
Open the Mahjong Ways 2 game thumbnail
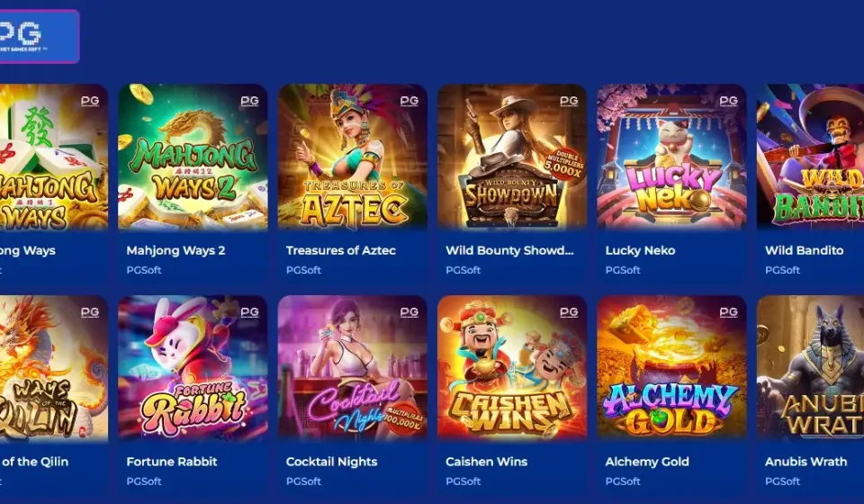point(193,157)
